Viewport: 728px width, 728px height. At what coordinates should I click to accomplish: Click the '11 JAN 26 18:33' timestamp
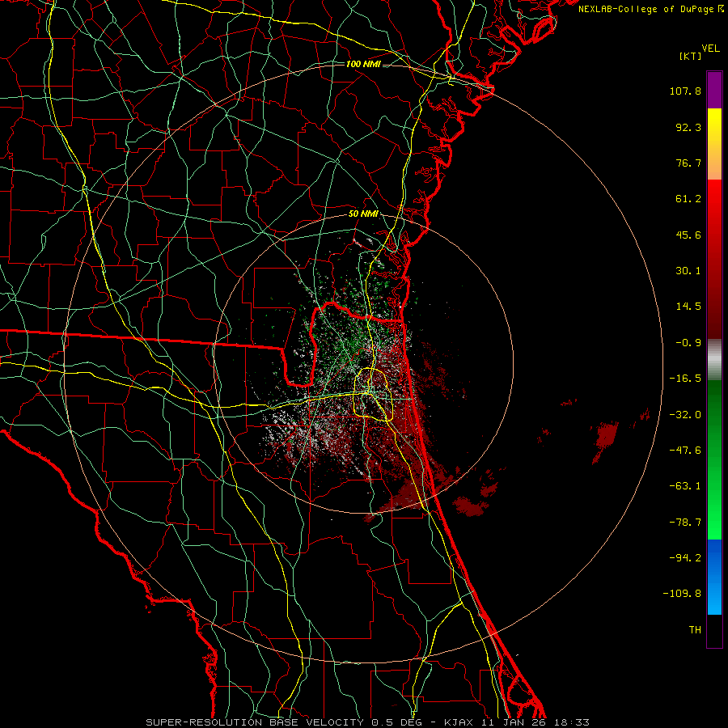click(x=537, y=722)
